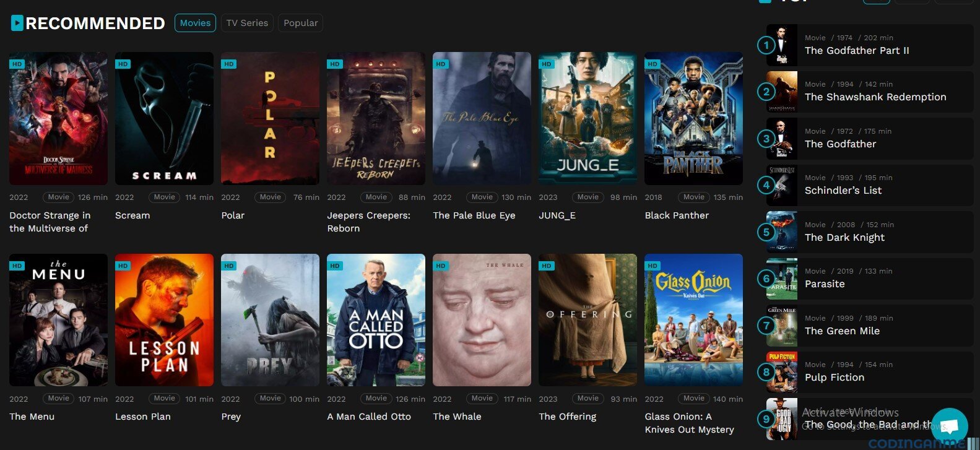Switch to the TV Series tab
The height and width of the screenshot is (450, 980).
pos(247,23)
